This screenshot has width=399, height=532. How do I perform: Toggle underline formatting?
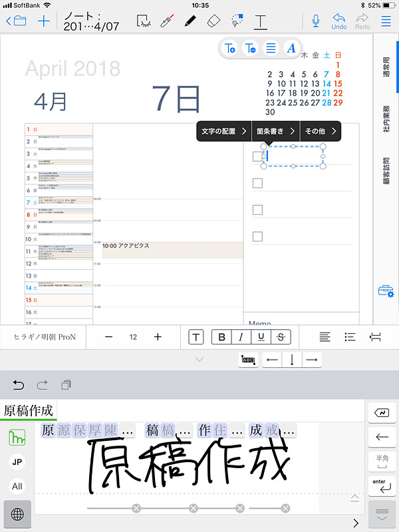[x=261, y=337]
